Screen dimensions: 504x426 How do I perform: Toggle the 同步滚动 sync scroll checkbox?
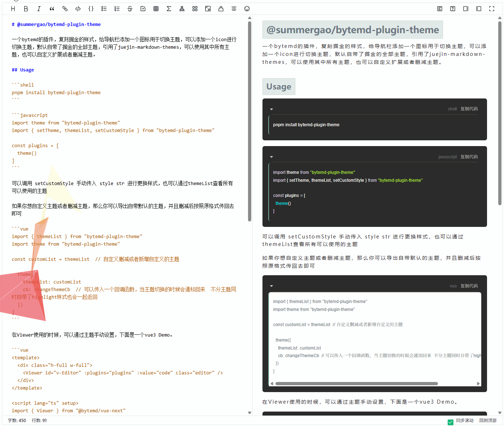(451, 422)
